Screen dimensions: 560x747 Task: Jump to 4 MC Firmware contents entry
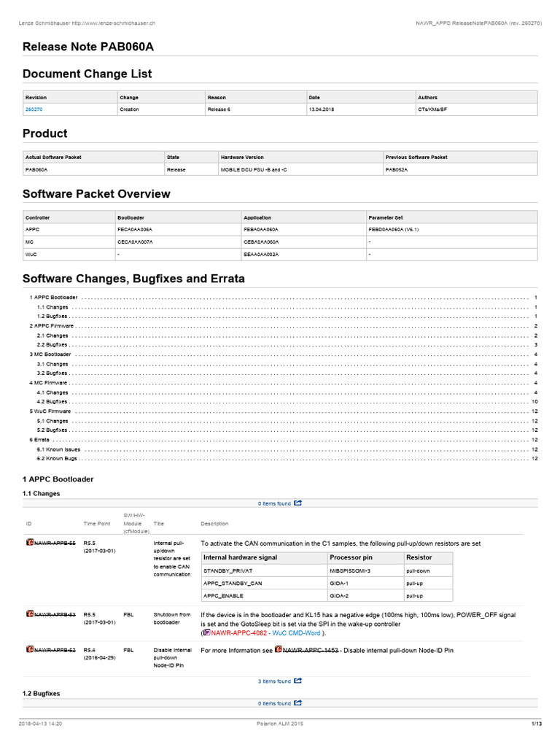(x=48, y=382)
